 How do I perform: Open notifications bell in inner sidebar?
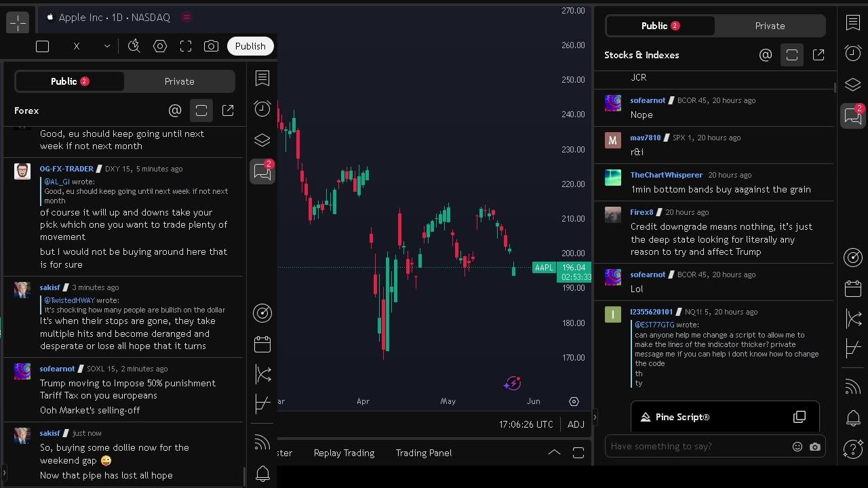coord(262,474)
